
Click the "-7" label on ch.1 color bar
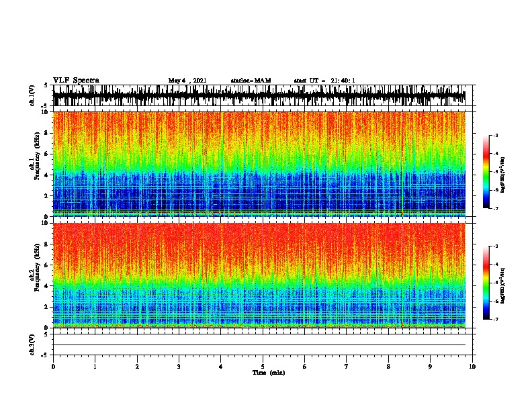tap(495, 208)
